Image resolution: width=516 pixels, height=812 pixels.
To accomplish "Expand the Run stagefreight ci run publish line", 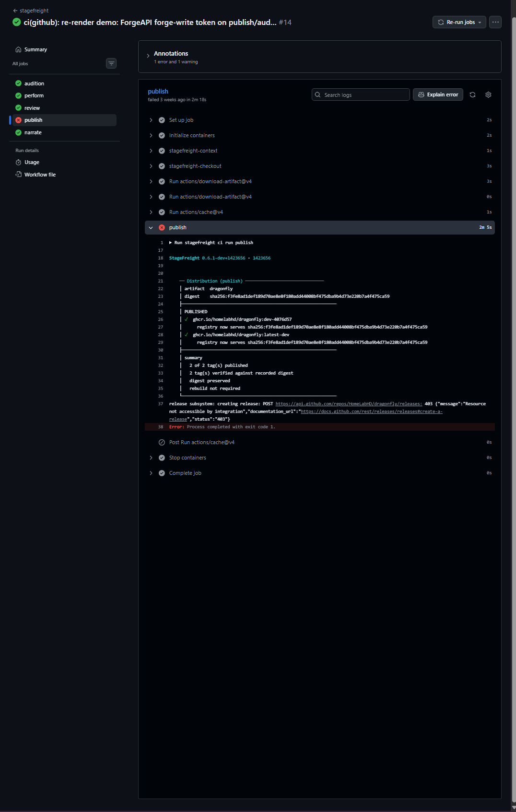I will pos(211,243).
